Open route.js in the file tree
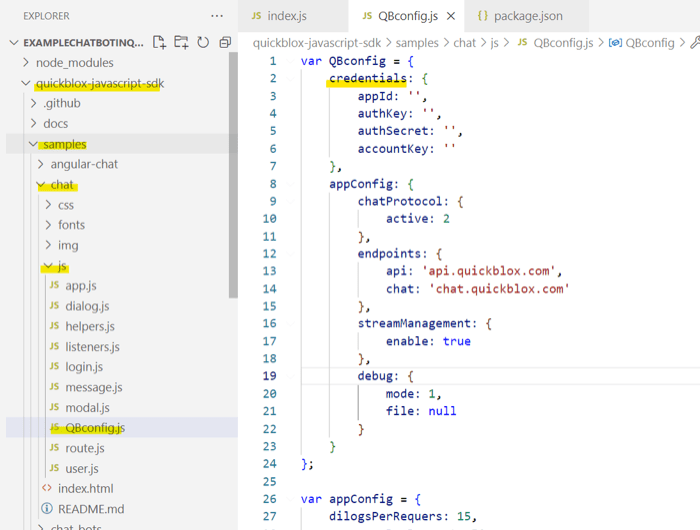The width and height of the screenshot is (700, 530). (x=85, y=448)
